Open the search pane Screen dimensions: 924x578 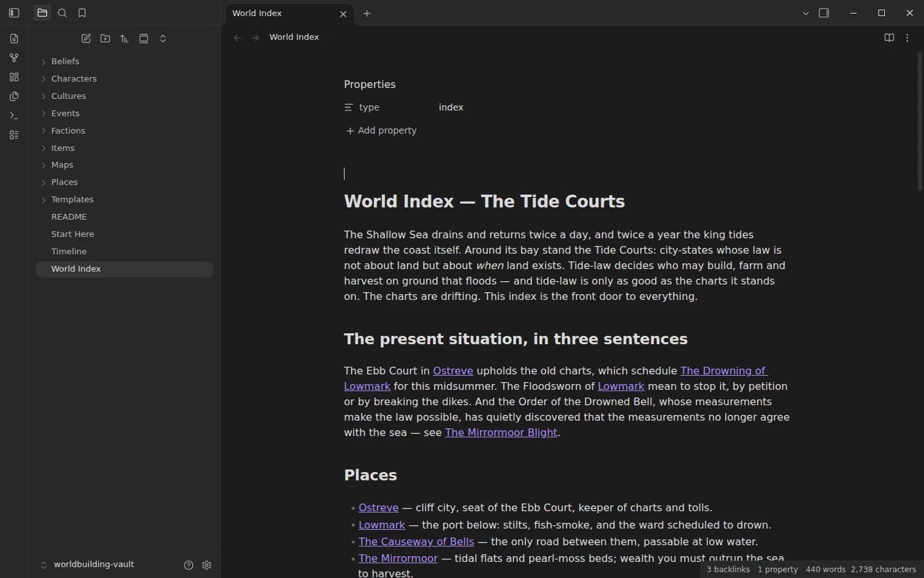[x=62, y=13]
